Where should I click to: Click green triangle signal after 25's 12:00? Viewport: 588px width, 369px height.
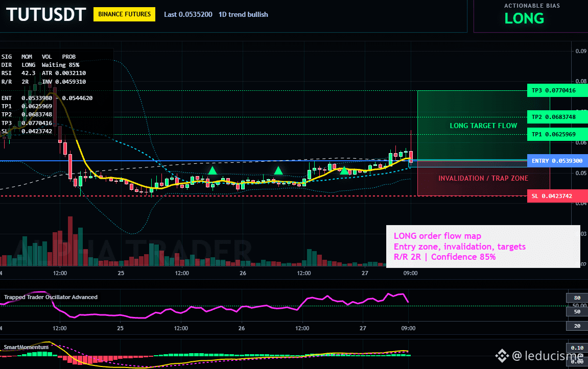[212, 170]
